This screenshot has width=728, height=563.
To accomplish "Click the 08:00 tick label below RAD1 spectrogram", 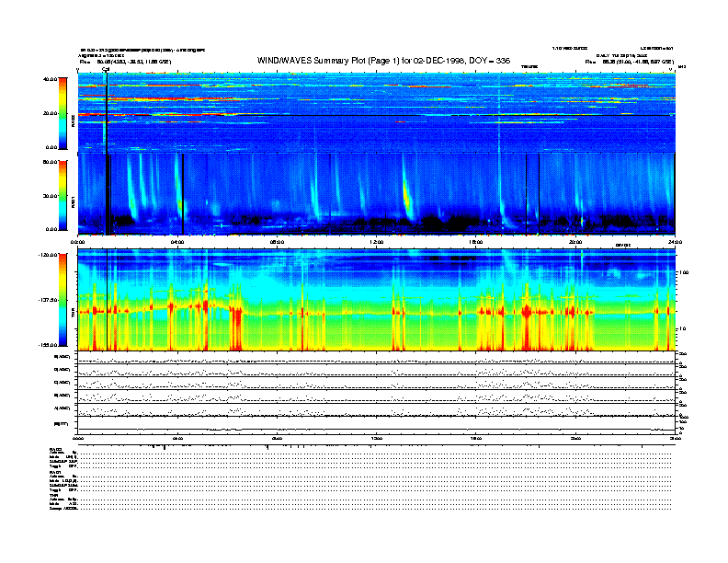I will pyautogui.click(x=277, y=242).
